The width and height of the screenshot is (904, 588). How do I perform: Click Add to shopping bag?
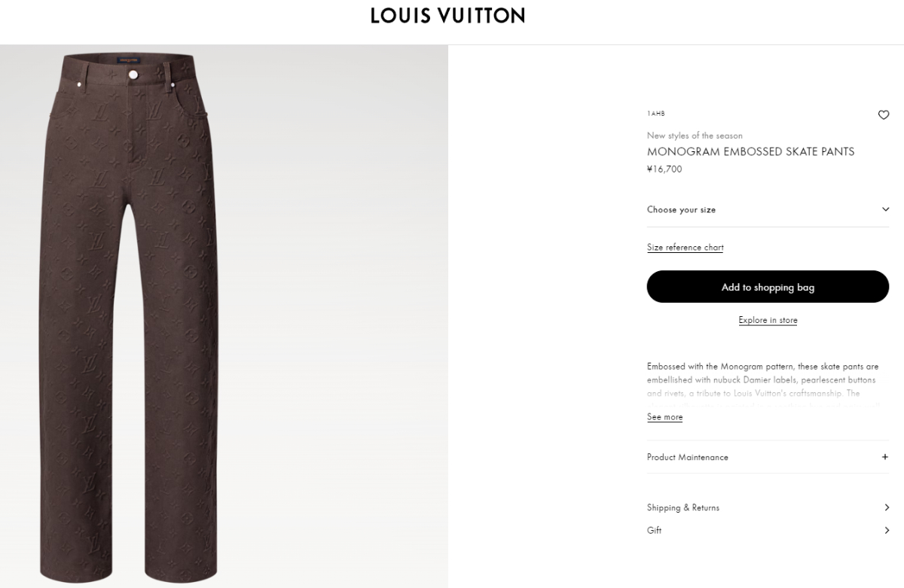point(768,287)
